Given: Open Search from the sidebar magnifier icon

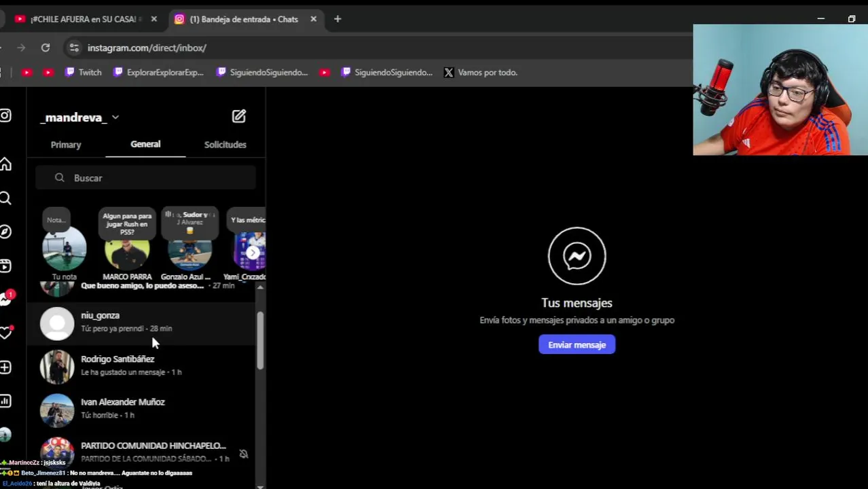Looking at the screenshot, I should tap(5, 198).
